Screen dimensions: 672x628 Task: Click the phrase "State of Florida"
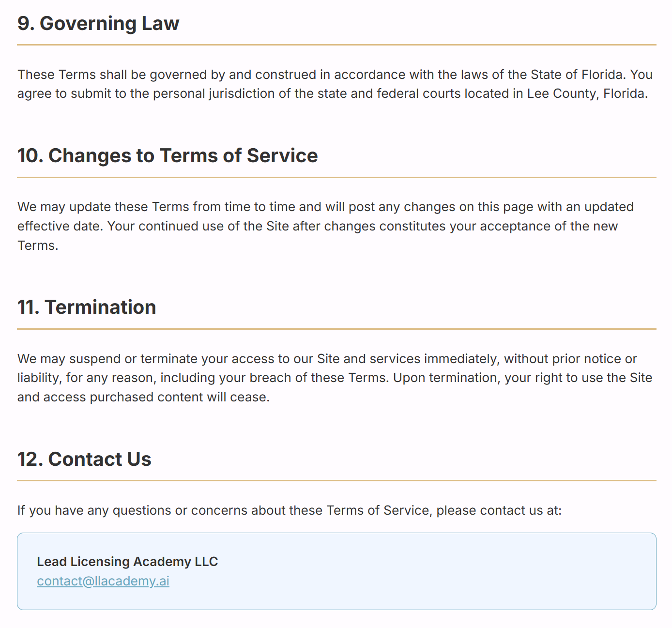576,75
